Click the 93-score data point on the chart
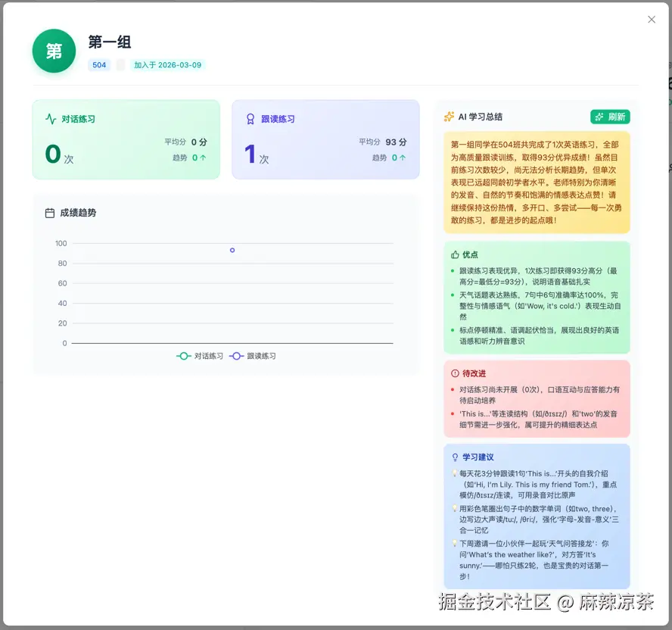Image resolution: width=672 pixels, height=630 pixels. click(x=232, y=250)
